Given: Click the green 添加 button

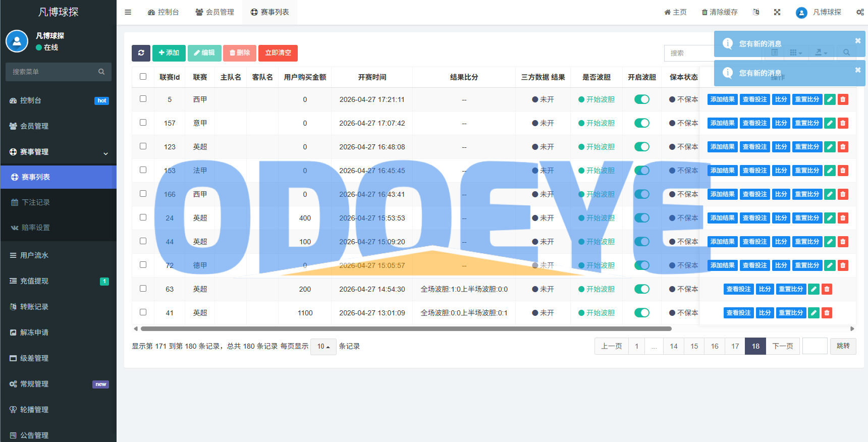Looking at the screenshot, I should coord(169,53).
